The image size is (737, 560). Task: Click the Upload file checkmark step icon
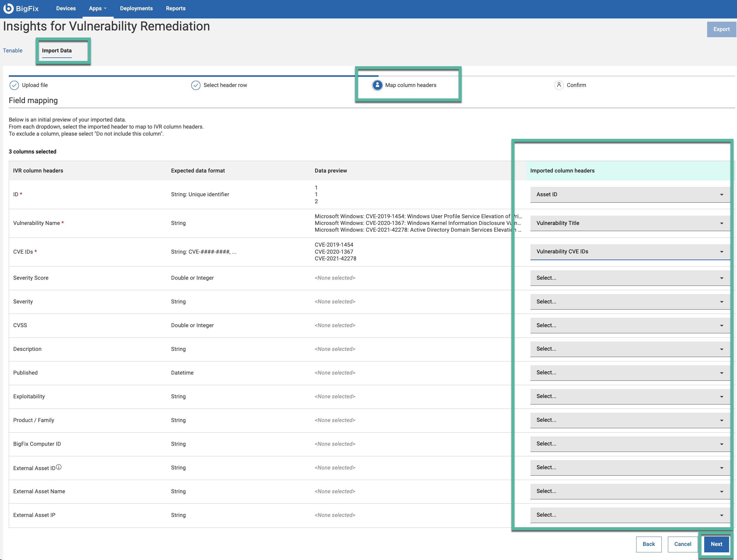pyautogui.click(x=14, y=85)
